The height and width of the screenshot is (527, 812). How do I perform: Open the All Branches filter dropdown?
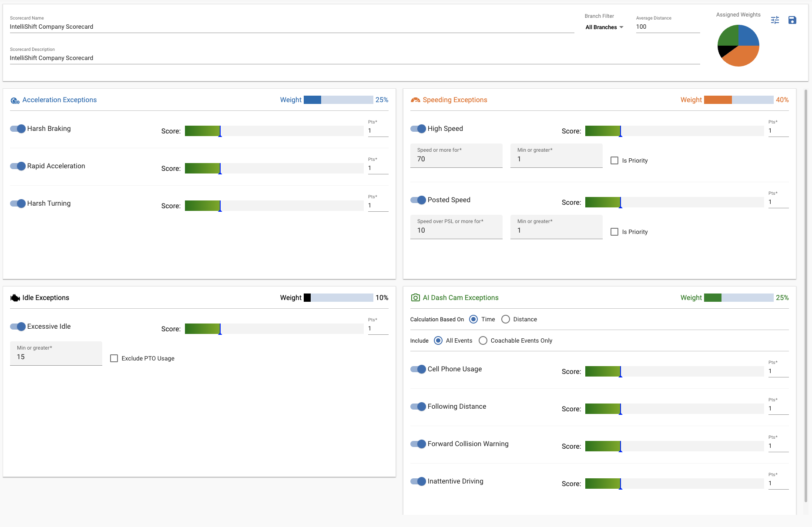click(604, 27)
